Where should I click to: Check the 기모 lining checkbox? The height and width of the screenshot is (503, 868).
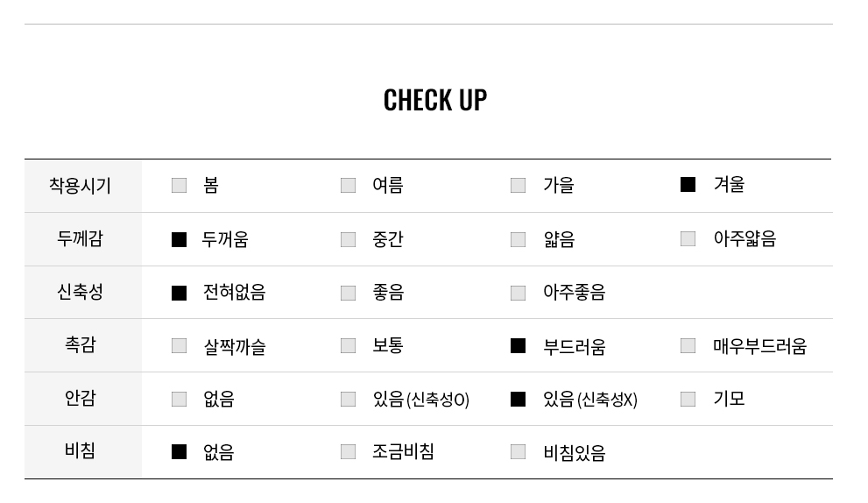pyautogui.click(x=688, y=399)
